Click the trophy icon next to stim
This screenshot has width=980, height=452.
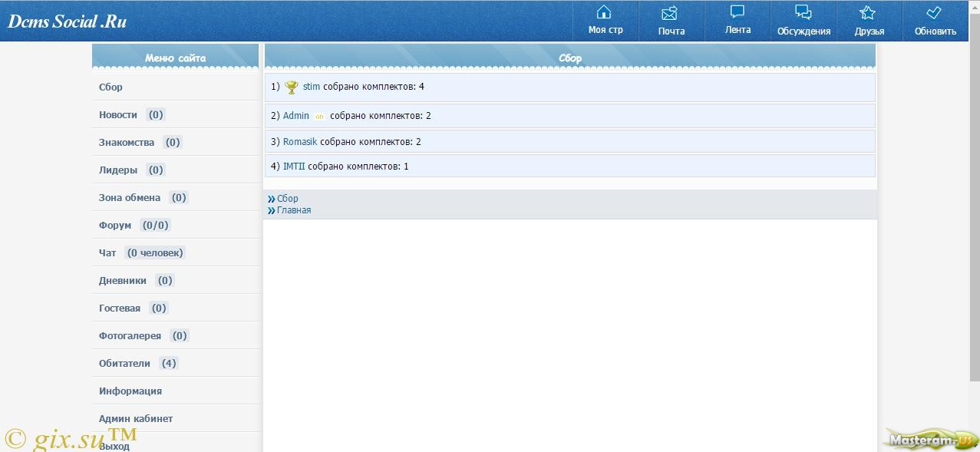coord(292,87)
